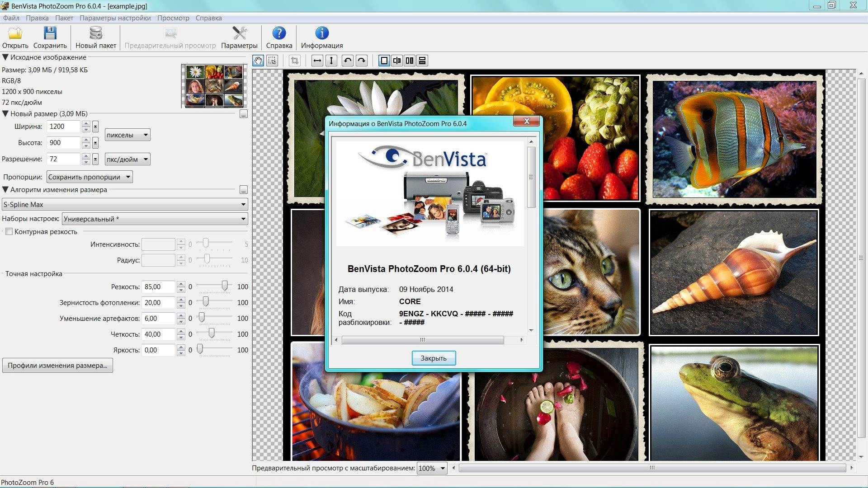Select the hand pan tool
The height and width of the screenshot is (488, 868).
coord(258,61)
